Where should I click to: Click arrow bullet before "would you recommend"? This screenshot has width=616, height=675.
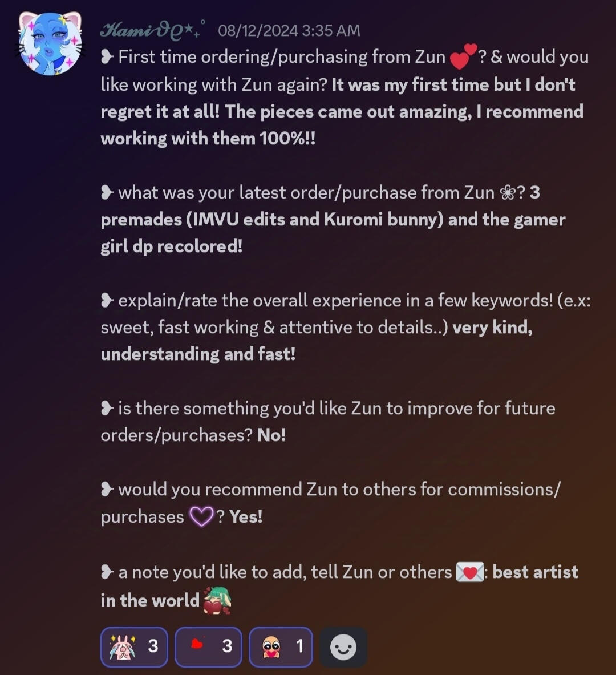[107, 490]
